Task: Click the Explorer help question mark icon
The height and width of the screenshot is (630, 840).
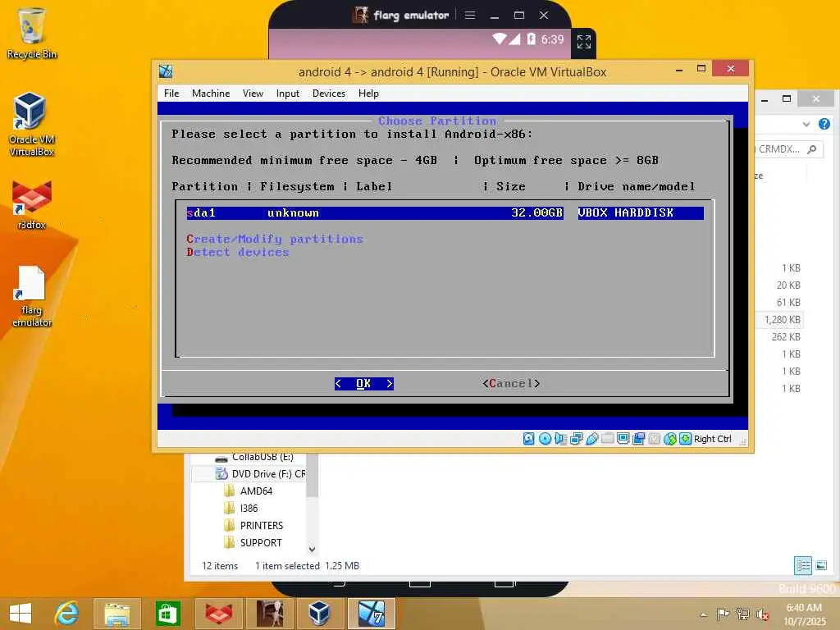Action: [x=824, y=125]
